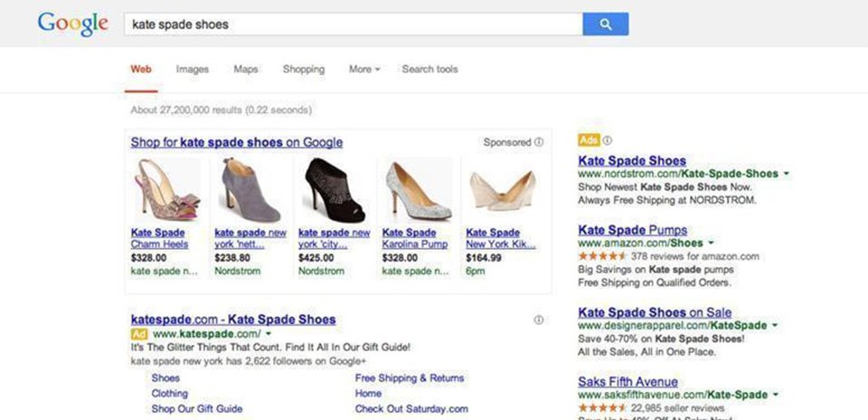The width and height of the screenshot is (868, 420).
Task: Click the Saks Fifth Avenue star rating
Action: click(602, 408)
